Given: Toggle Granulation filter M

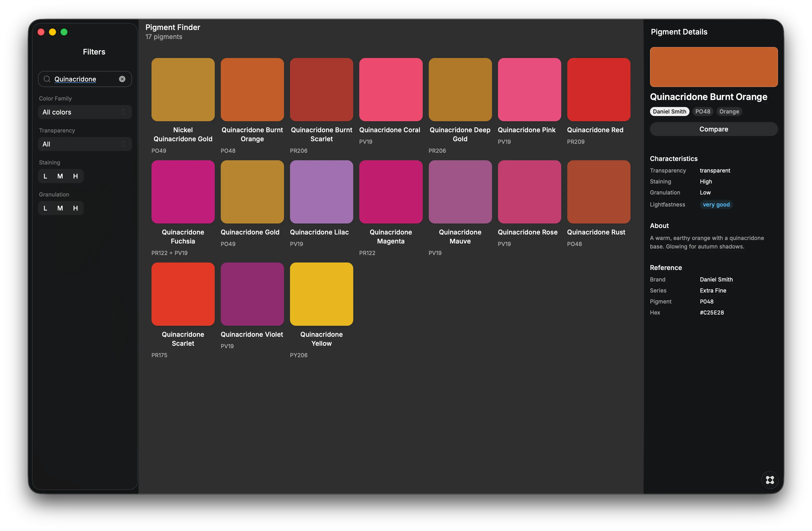Looking at the screenshot, I should [60, 208].
